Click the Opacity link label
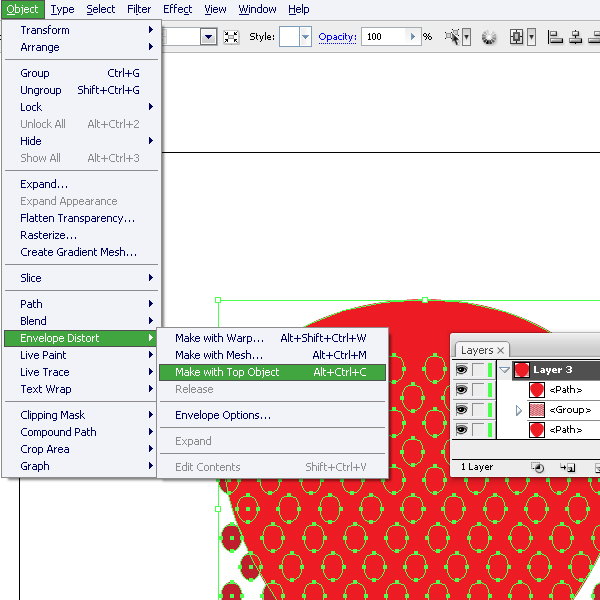 coord(337,37)
